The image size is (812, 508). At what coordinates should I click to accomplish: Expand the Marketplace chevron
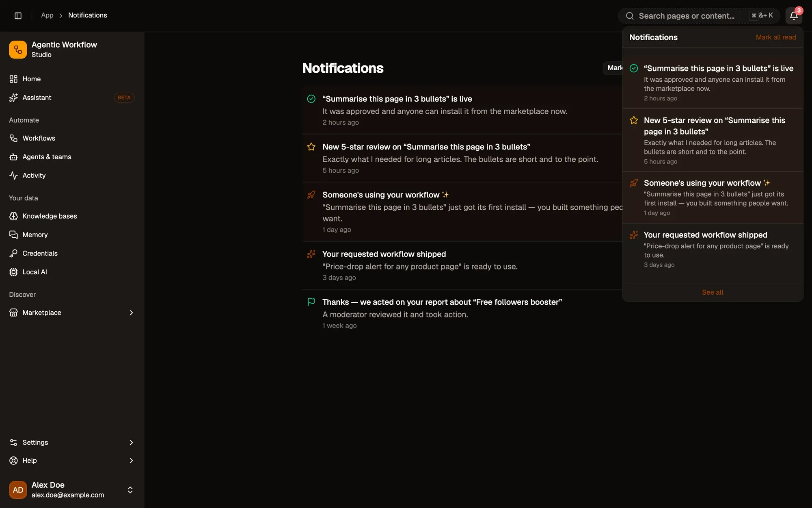131,313
